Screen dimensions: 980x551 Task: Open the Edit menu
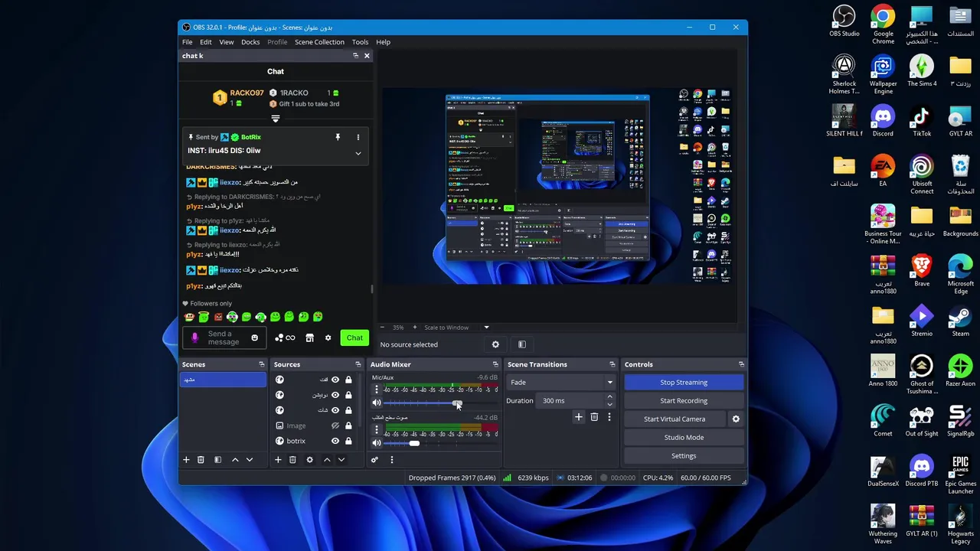tap(206, 42)
